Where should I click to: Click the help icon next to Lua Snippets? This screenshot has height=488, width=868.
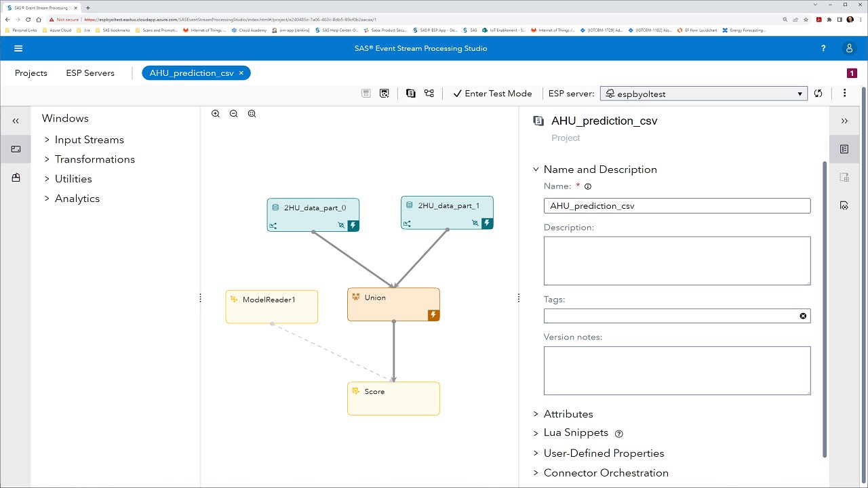pyautogui.click(x=618, y=434)
